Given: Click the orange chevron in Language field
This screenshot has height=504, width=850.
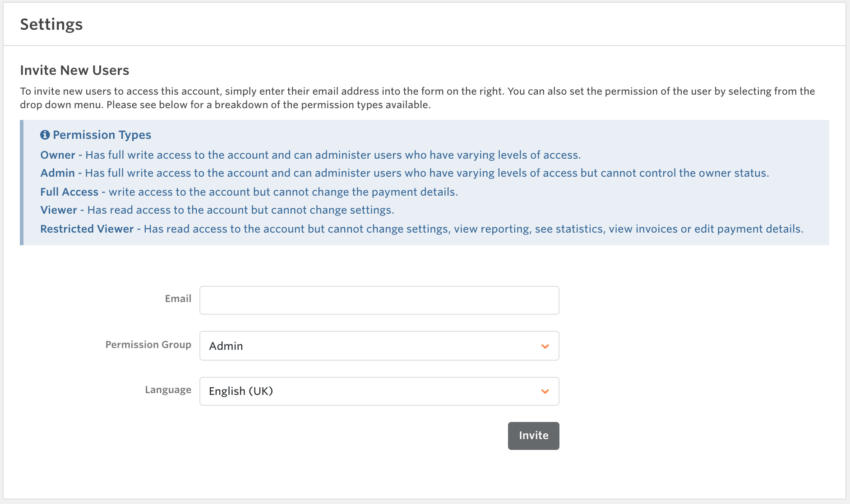Looking at the screenshot, I should coord(545,391).
